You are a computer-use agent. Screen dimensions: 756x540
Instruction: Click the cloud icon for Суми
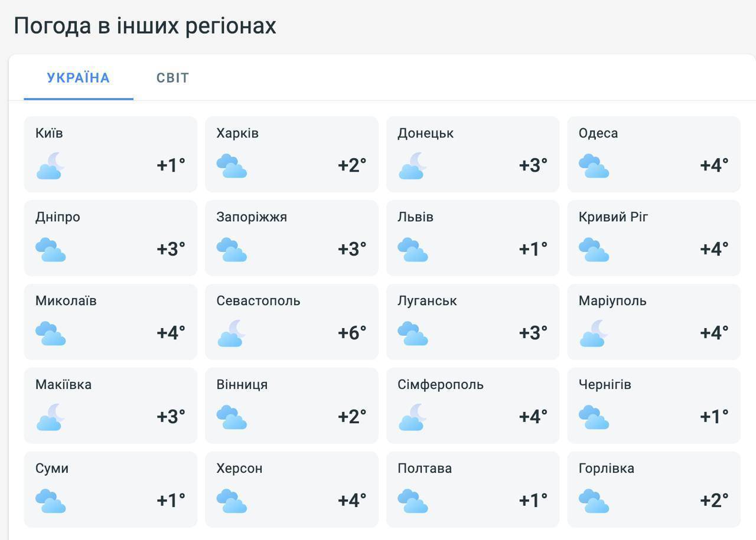(x=50, y=501)
